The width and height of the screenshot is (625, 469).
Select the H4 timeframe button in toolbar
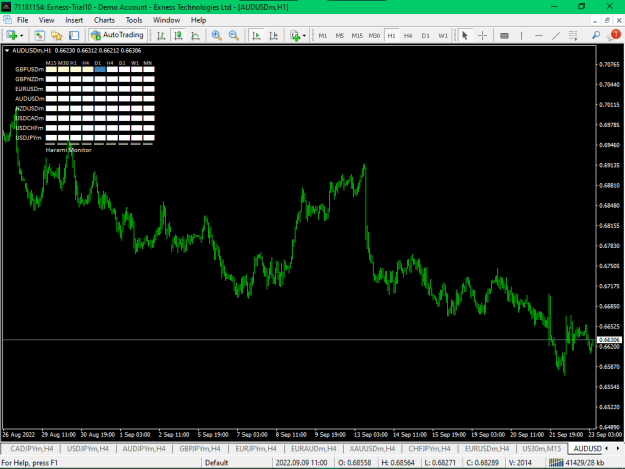click(x=408, y=35)
